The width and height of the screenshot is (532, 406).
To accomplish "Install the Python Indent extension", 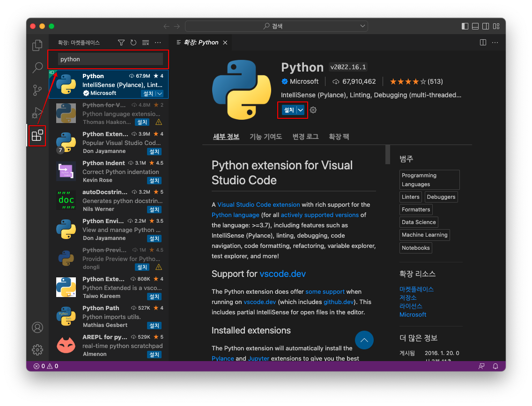I will (x=155, y=181).
